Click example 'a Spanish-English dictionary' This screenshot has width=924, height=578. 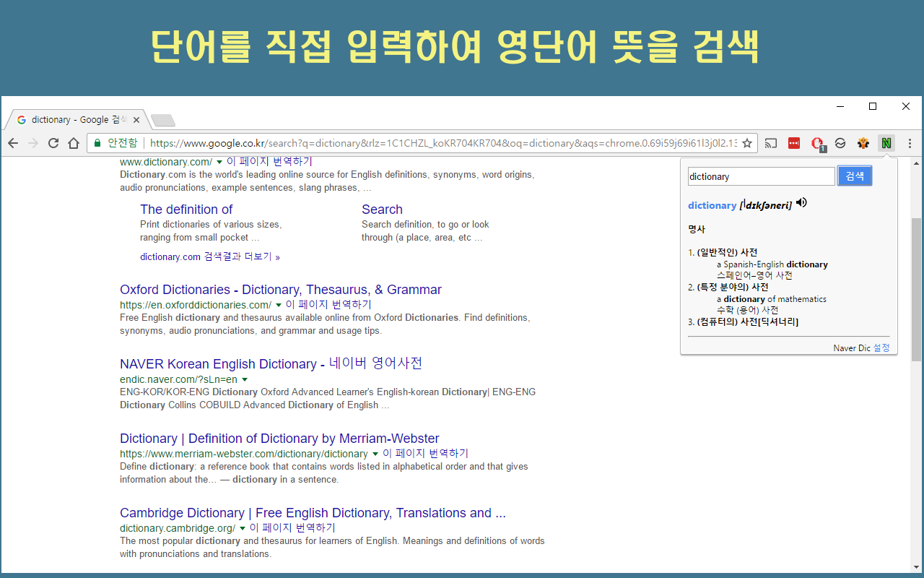pyautogui.click(x=772, y=264)
